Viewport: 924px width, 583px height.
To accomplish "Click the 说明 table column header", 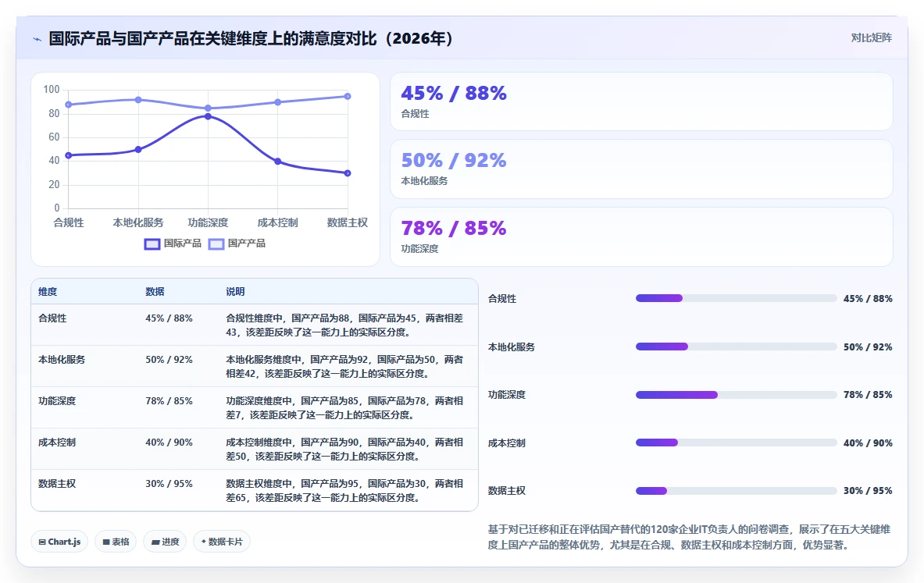I will tap(235, 292).
